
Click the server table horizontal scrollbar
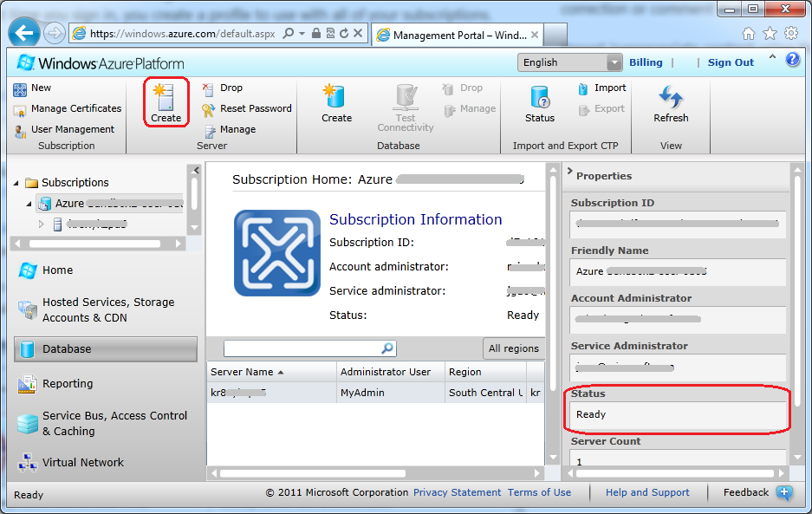coord(312,473)
